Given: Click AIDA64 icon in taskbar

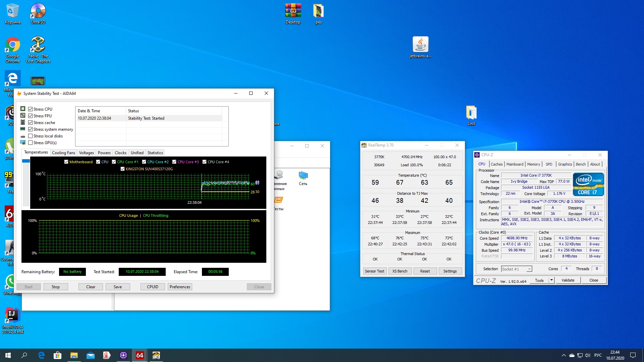Looking at the screenshot, I should coord(140,355).
